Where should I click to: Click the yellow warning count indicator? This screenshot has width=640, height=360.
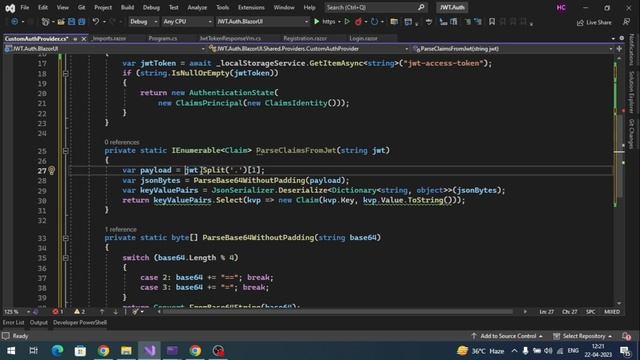[x=79, y=311]
